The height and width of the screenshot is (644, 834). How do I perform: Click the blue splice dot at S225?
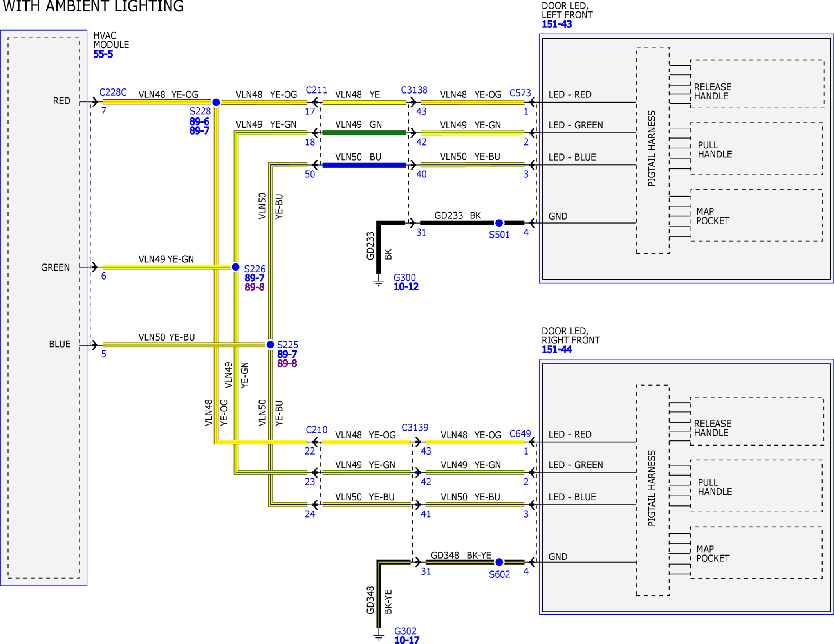pos(270,345)
